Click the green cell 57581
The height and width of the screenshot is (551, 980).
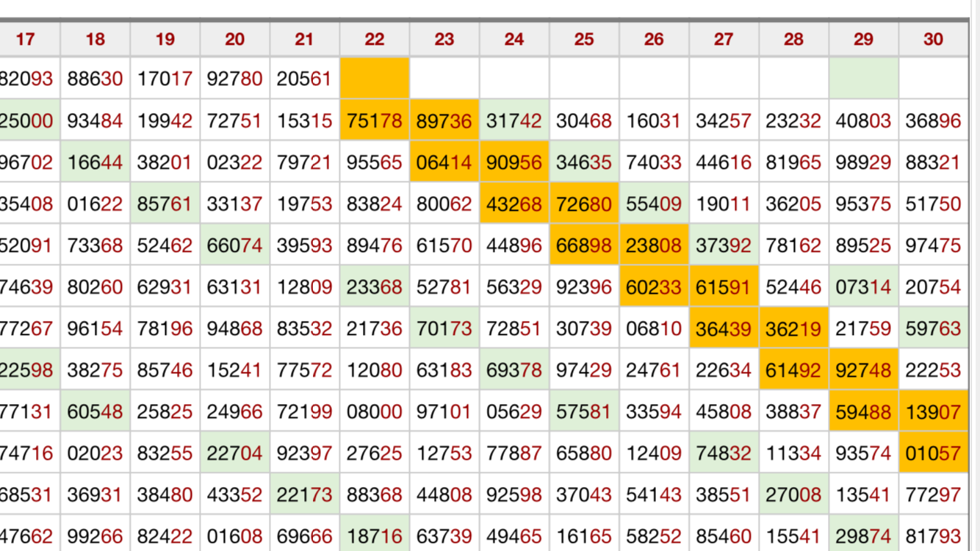click(x=584, y=411)
